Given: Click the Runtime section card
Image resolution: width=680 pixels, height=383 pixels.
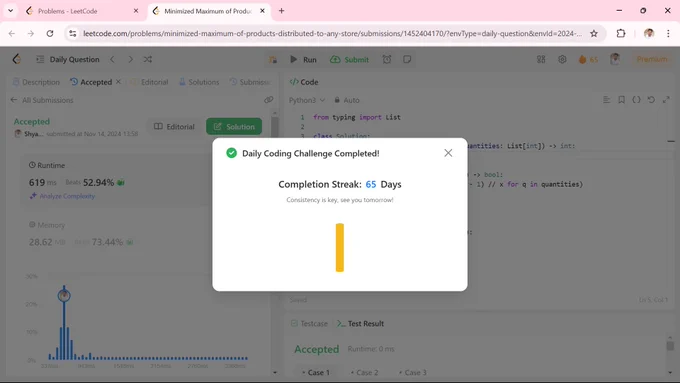Looking at the screenshot, I should (117, 180).
